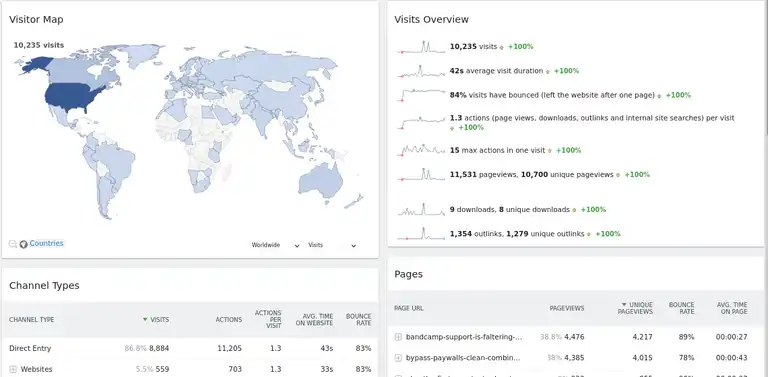The height and width of the screenshot is (377, 768).
Task: Sort Pages by PAGEVIEWS column
Action: pos(567,308)
